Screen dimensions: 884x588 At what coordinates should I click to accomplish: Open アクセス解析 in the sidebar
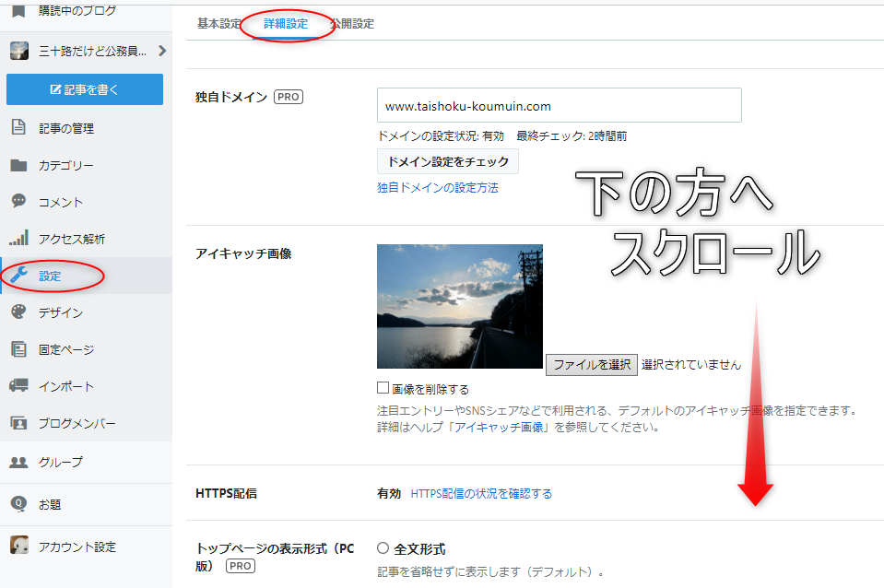(72, 239)
